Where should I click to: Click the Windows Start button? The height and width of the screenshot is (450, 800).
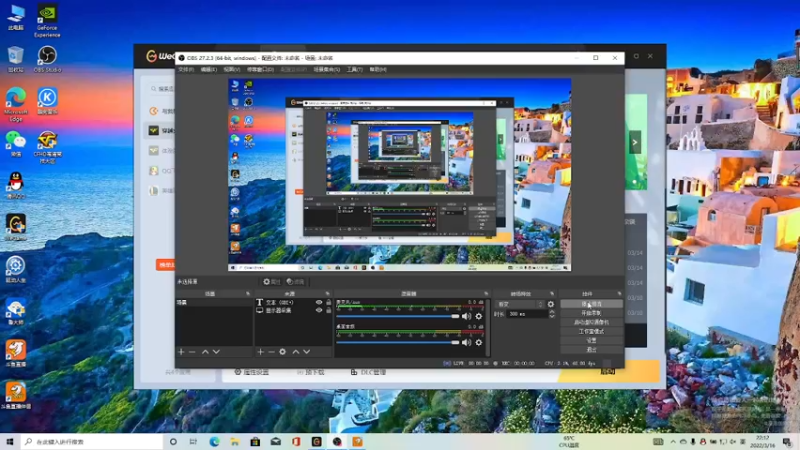(11, 441)
